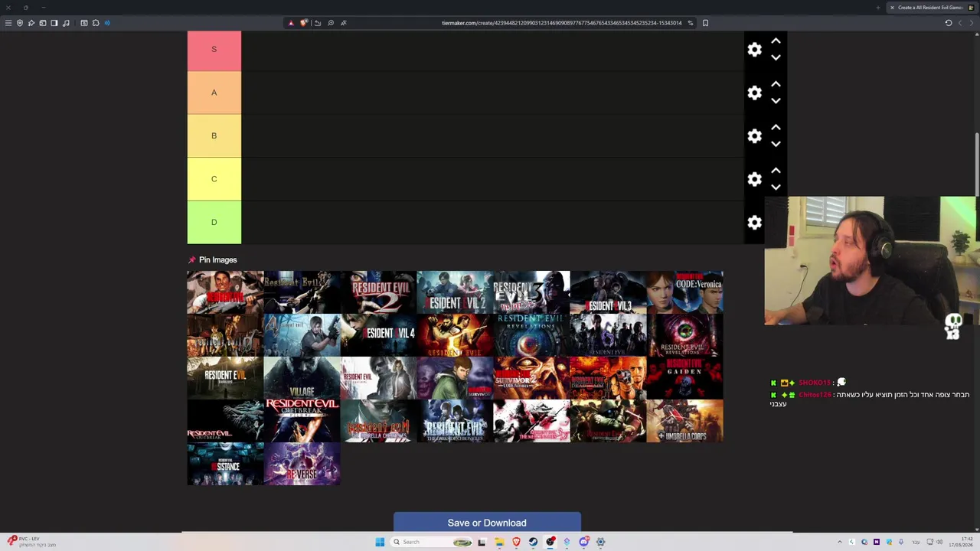Open Brave browser from the taskbar

[516, 542]
